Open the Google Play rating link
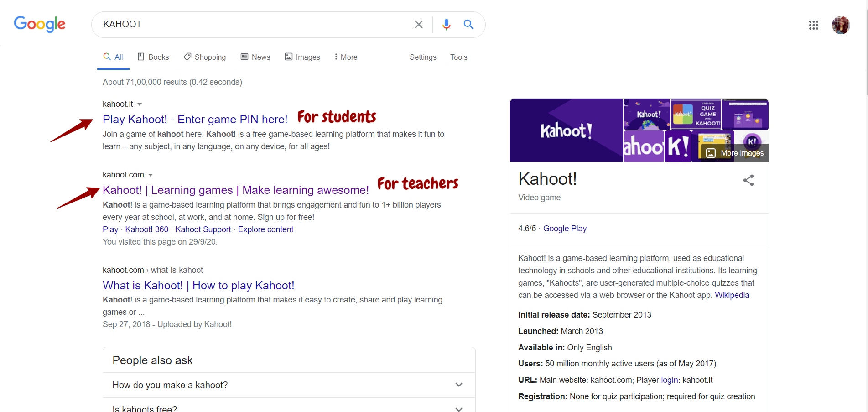The width and height of the screenshot is (868, 412). pyautogui.click(x=565, y=228)
